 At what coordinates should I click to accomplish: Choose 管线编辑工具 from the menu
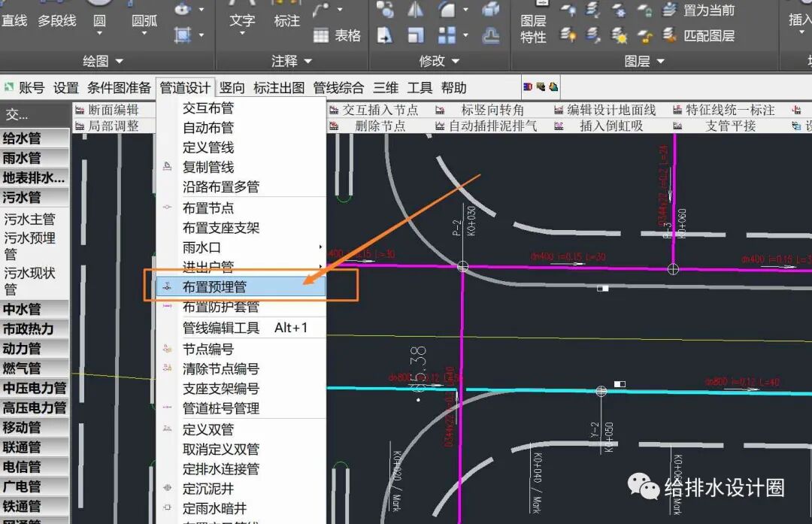point(241,327)
